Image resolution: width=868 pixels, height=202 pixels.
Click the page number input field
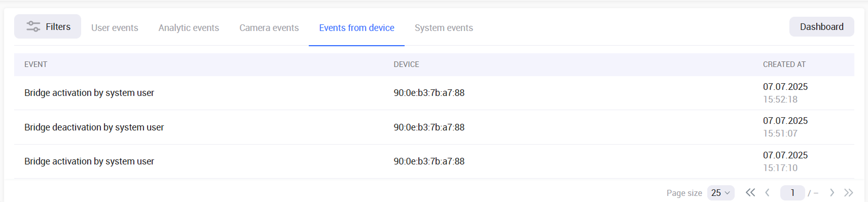(792, 193)
